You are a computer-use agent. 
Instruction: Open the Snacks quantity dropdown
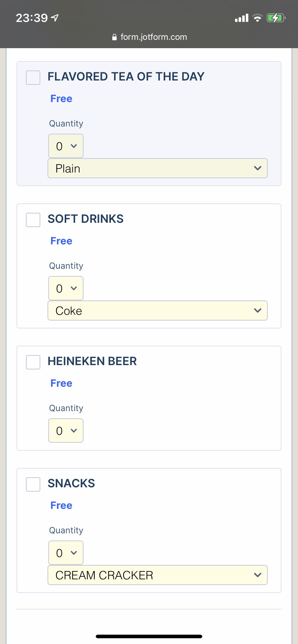66,553
